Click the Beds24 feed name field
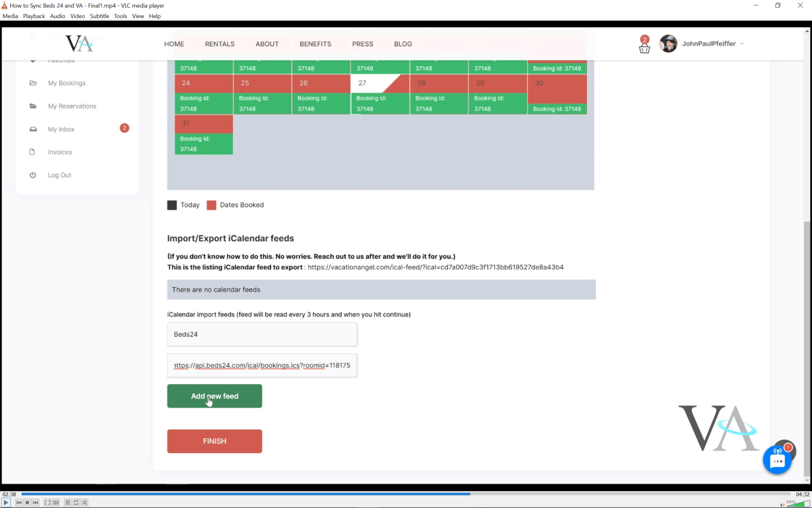 (x=262, y=334)
